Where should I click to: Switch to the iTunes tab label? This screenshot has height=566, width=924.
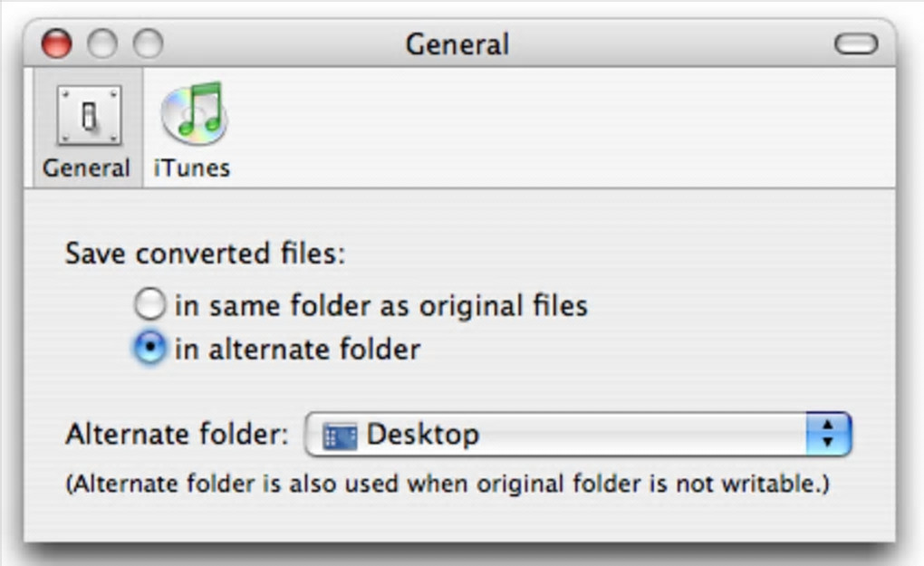[191, 168]
